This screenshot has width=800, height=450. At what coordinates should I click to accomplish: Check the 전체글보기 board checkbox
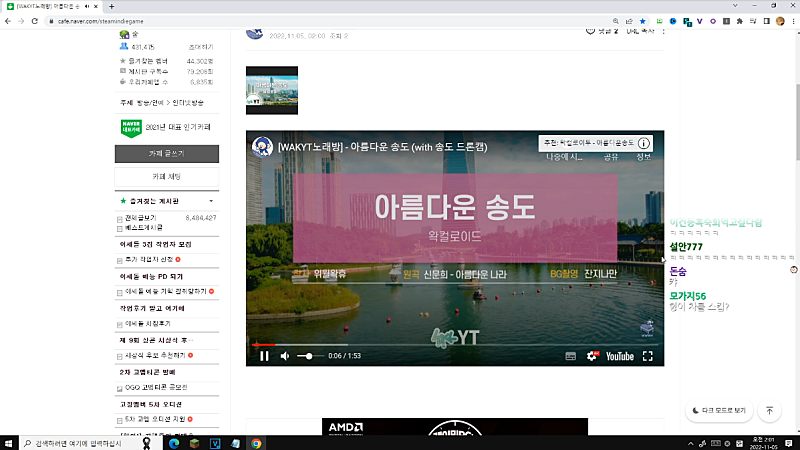(x=120, y=217)
